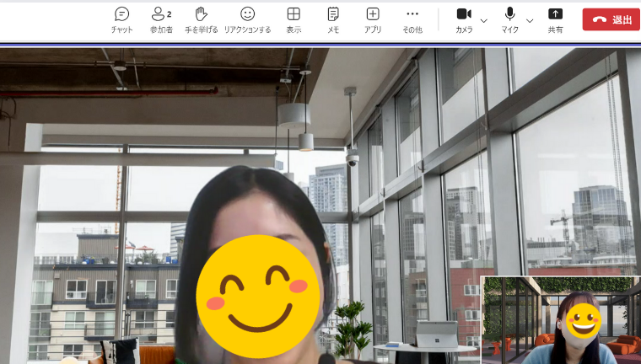Toggle the カメラ camera
Screen dimensions: 641x364
point(464,20)
